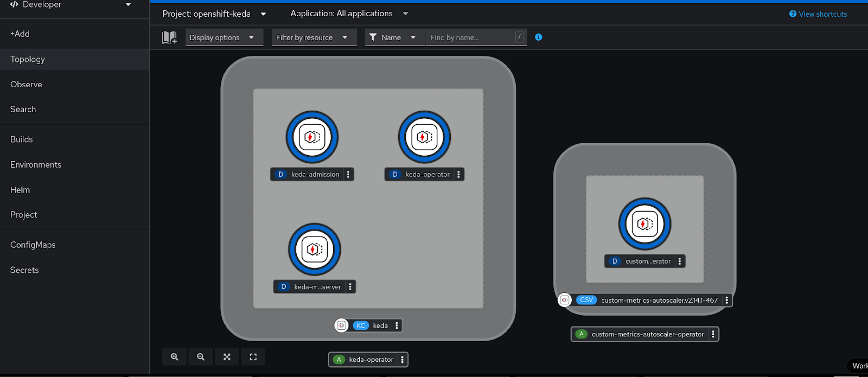This screenshot has height=377, width=868.
Task: Go to Observe in sidebar
Action: coord(26,85)
